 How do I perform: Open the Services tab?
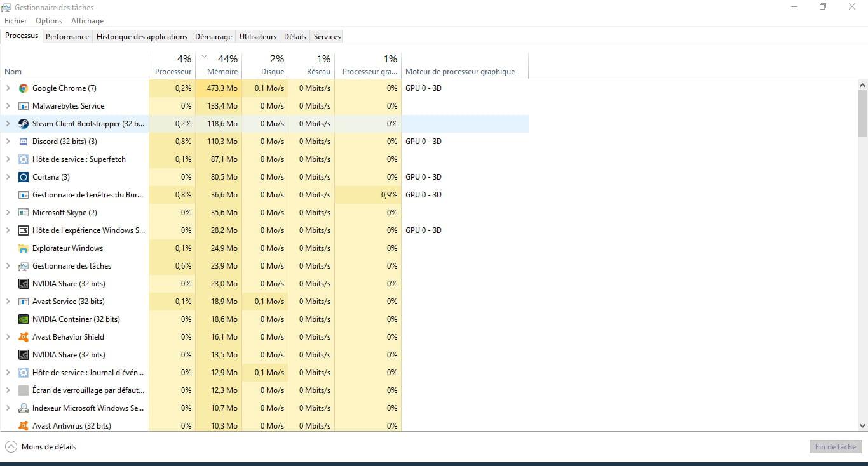pyautogui.click(x=327, y=37)
